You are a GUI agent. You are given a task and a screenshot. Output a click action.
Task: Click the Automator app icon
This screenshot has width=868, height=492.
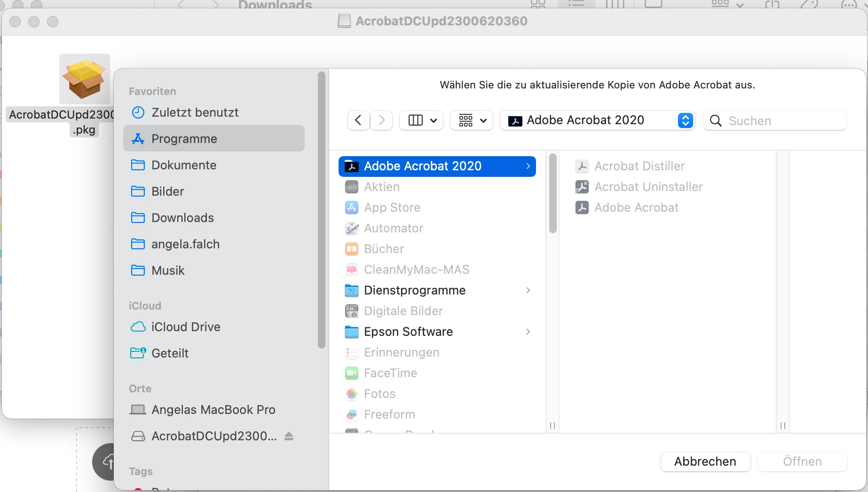coord(352,228)
